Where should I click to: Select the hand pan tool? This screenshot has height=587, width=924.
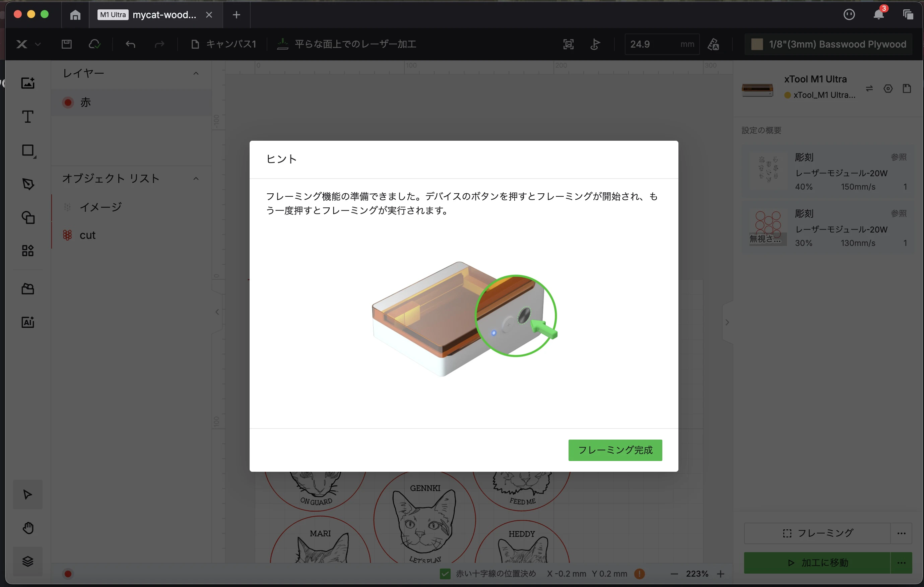point(27,528)
